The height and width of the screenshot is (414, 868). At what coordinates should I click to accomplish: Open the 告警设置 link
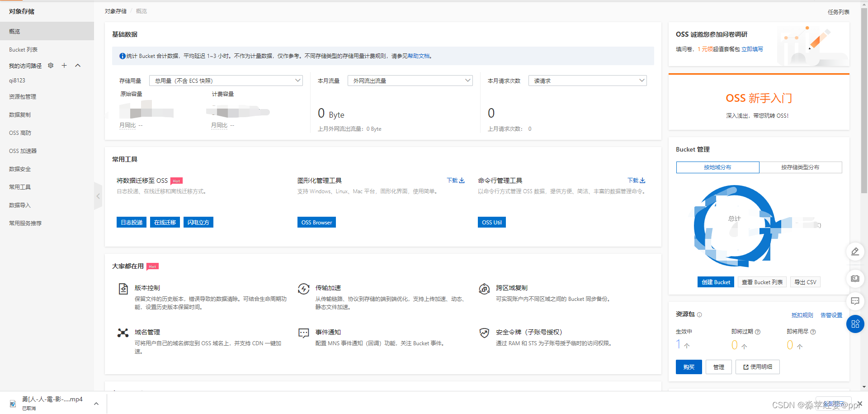[x=831, y=315]
